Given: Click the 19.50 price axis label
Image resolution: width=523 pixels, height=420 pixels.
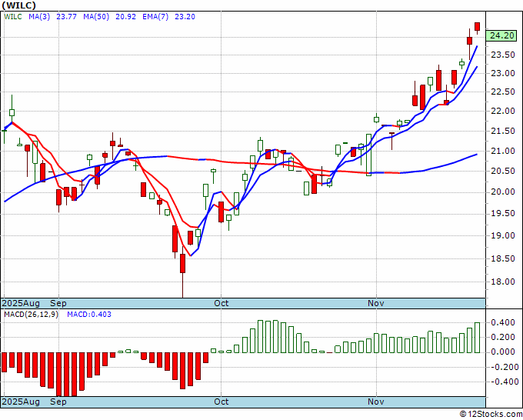Looking at the screenshot, I should (503, 214).
